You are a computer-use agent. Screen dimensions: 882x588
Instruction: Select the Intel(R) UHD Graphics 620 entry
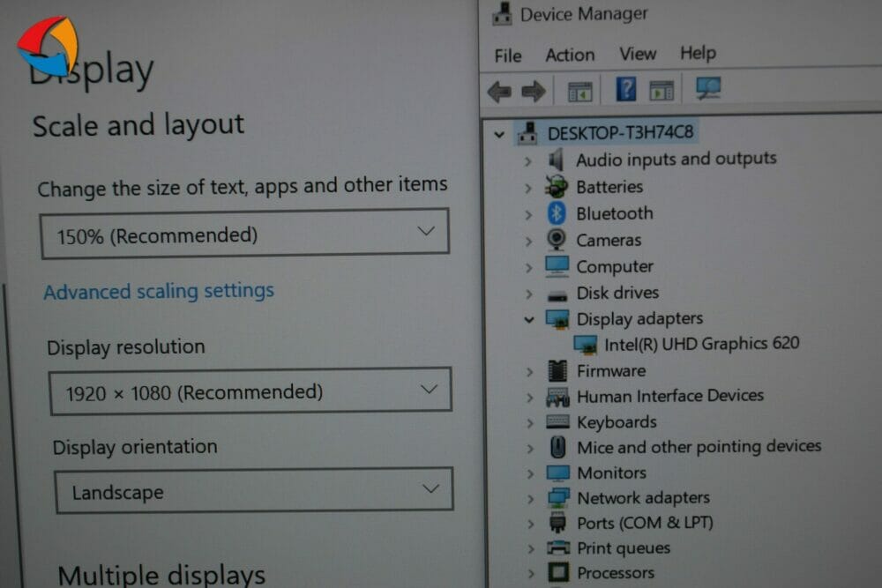[x=701, y=344]
